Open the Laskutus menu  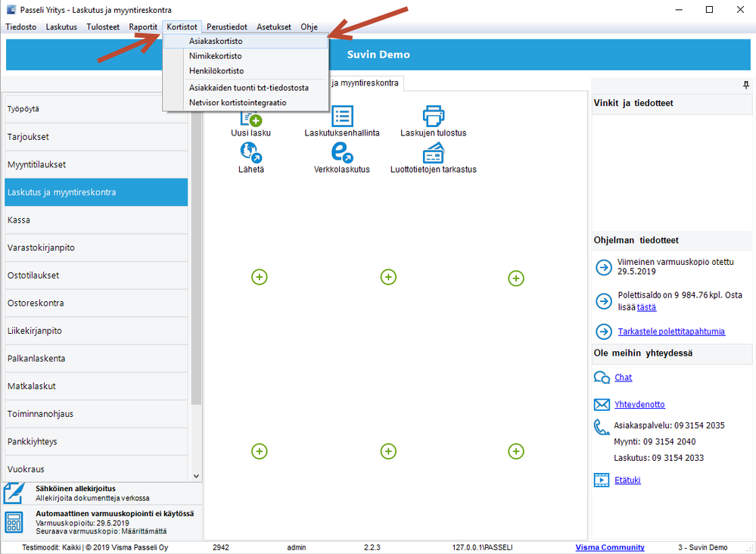coord(61,27)
